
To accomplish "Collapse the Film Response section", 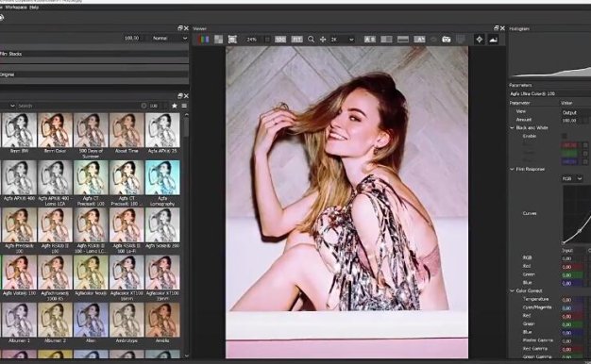I will click(x=513, y=170).
